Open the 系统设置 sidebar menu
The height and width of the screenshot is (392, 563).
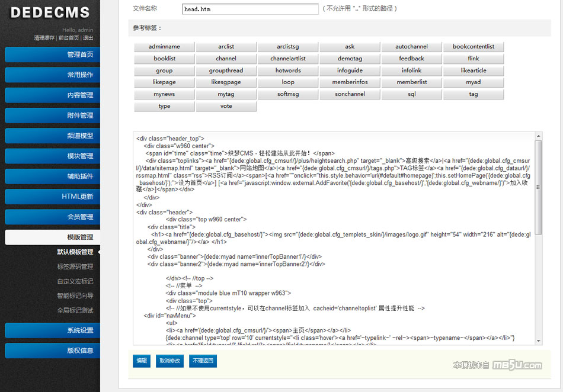53,330
